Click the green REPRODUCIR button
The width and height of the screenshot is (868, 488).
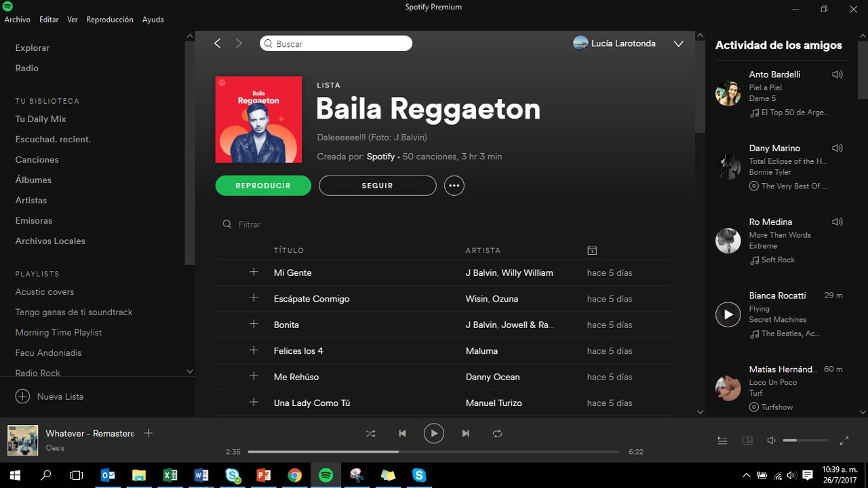click(x=263, y=186)
